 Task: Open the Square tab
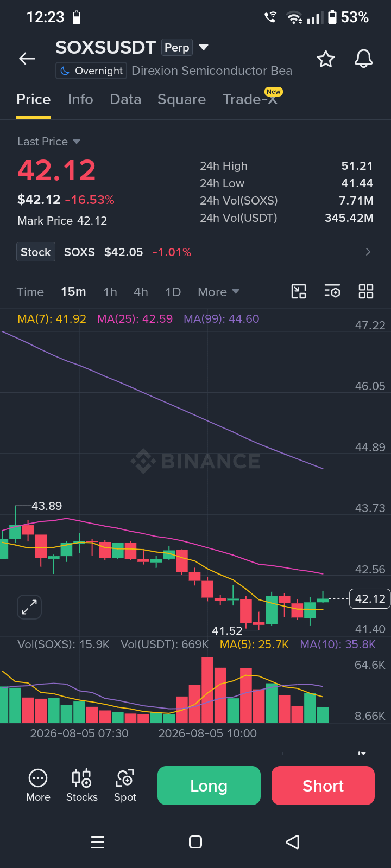tap(181, 99)
